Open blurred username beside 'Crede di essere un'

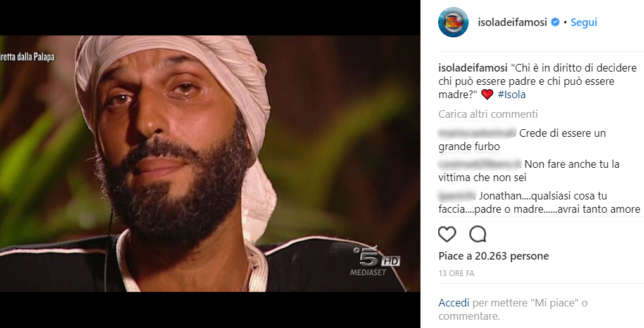477,132
